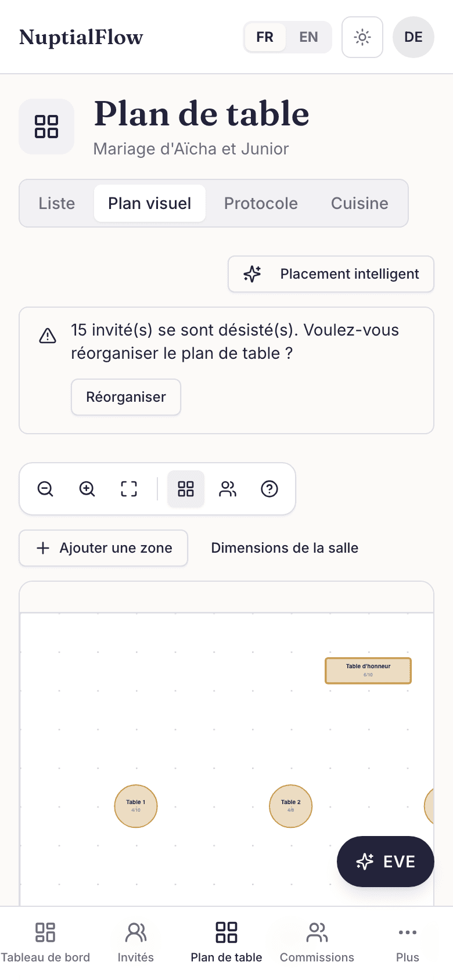
Task: Zoom in the floor plan
Action: click(x=87, y=489)
